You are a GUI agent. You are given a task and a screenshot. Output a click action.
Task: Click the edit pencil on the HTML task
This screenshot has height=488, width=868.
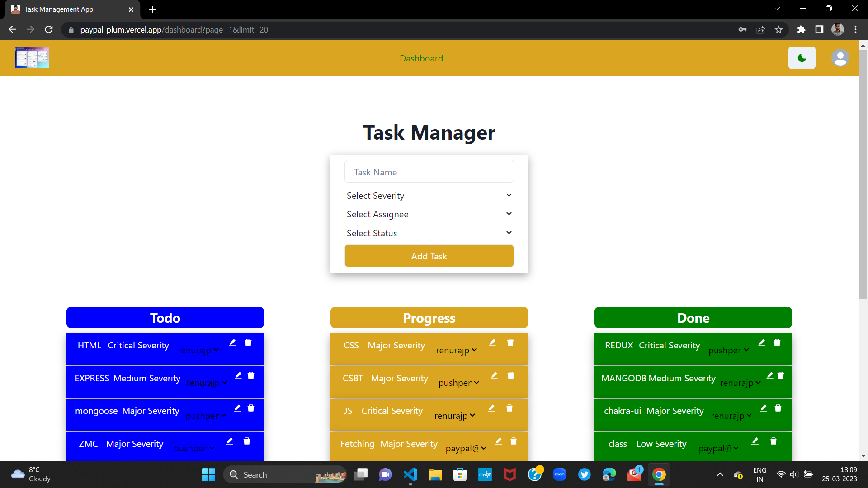[232, 343]
